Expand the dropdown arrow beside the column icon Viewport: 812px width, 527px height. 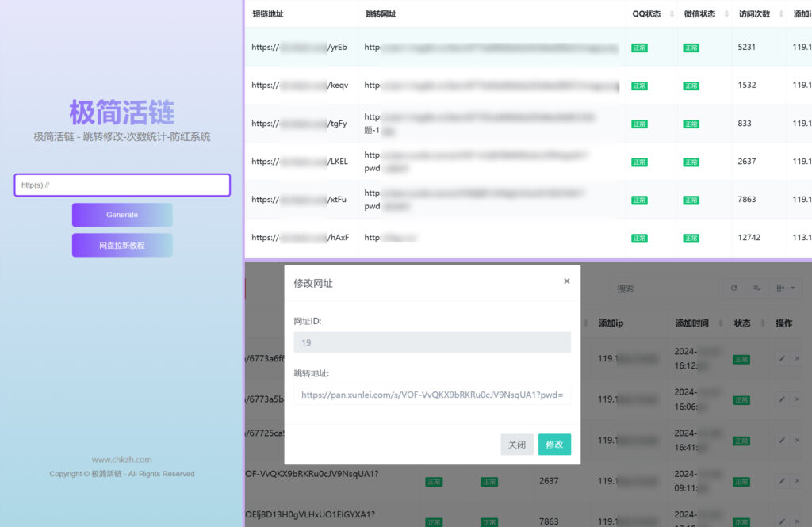click(794, 288)
